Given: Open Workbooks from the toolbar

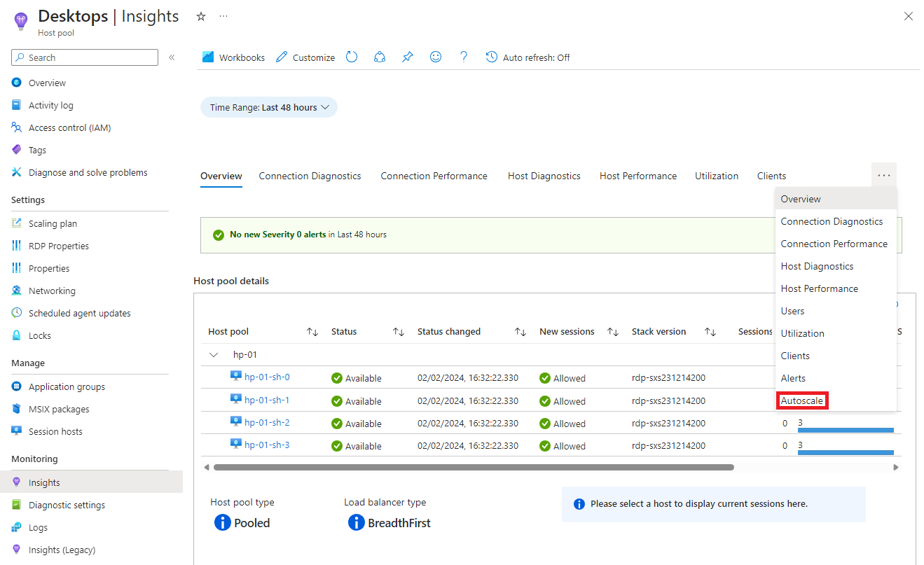Looking at the screenshot, I should point(233,57).
